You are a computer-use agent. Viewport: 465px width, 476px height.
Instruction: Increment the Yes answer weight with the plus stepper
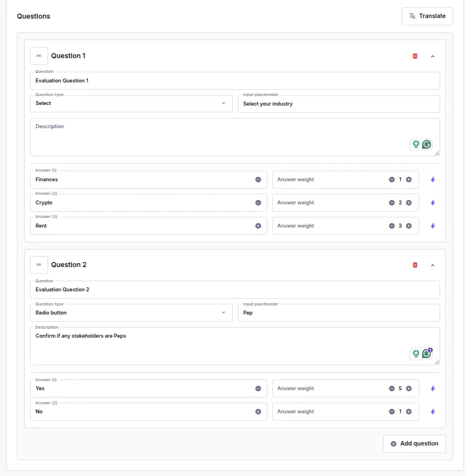coord(407,388)
